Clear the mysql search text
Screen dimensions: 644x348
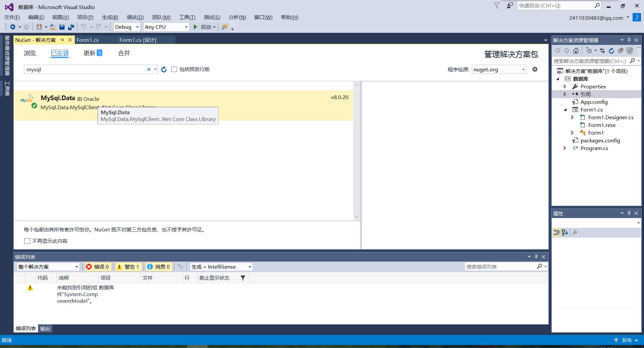coord(149,69)
